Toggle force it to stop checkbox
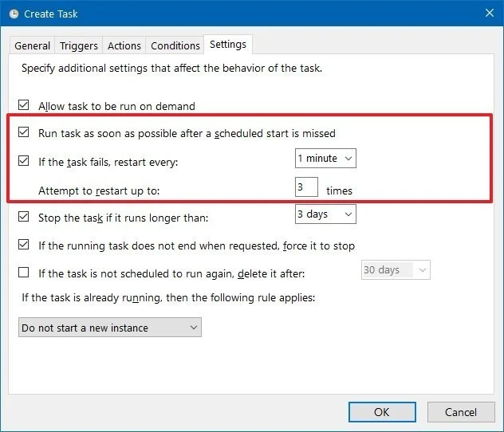 pos(23,245)
